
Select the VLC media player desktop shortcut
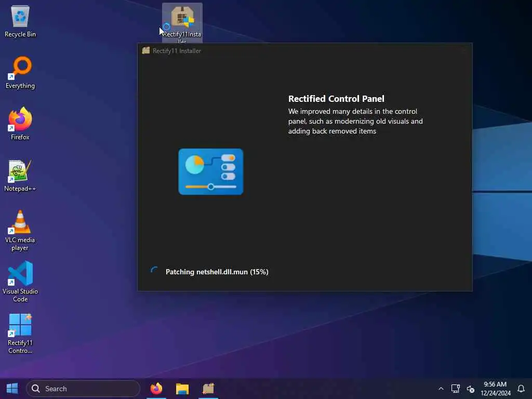[20, 231]
